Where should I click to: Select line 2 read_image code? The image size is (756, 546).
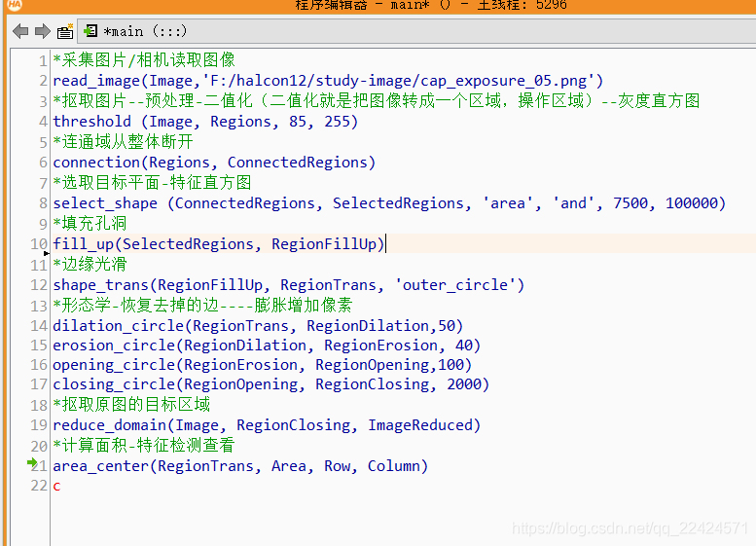[328, 81]
